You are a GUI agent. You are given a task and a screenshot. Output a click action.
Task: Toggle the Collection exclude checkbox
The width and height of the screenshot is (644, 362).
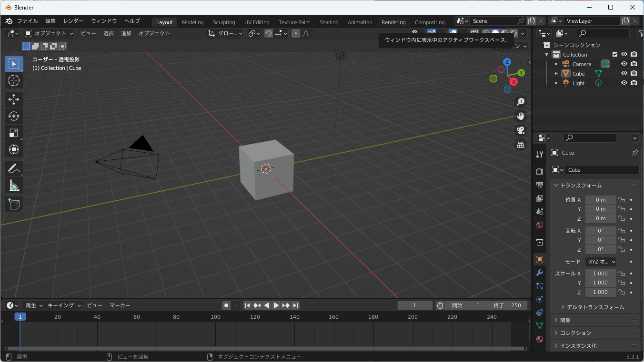[615, 54]
